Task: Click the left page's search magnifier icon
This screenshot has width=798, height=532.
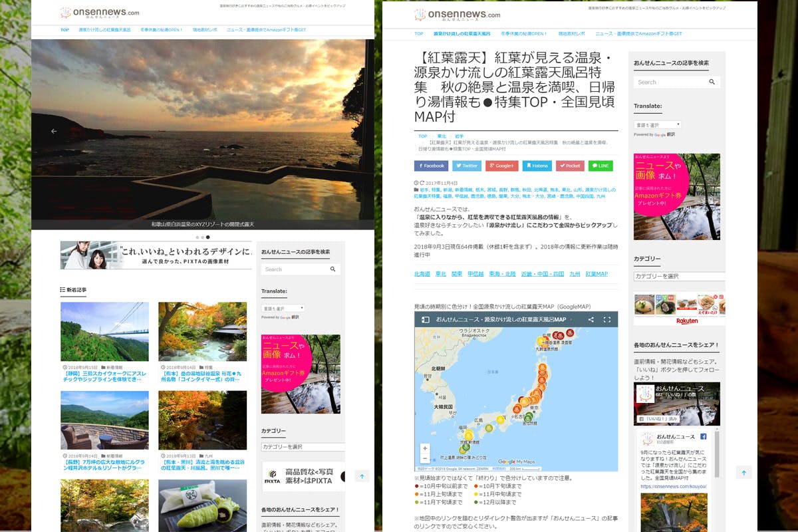Action: pos(332,269)
